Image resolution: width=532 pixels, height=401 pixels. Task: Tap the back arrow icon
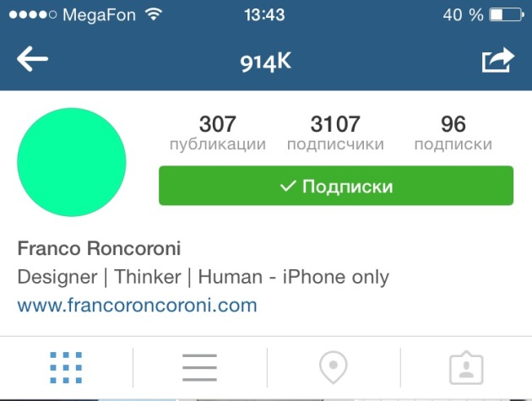[33, 59]
